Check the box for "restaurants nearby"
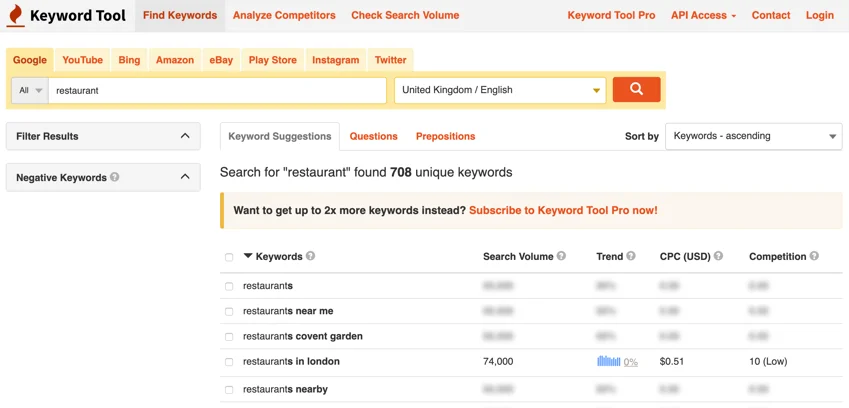Viewport: 849px width, 408px height. click(x=229, y=390)
